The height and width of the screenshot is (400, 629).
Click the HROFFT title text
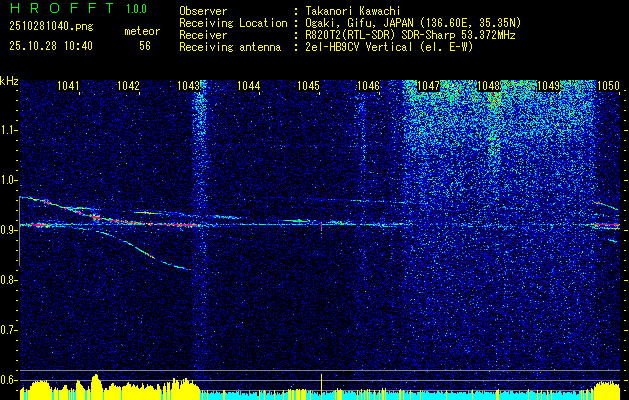point(61,8)
